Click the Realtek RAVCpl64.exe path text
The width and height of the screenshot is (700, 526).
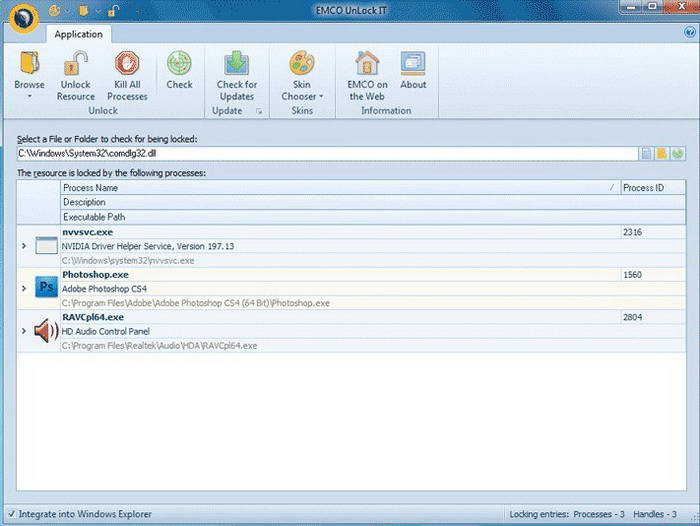pos(159,346)
